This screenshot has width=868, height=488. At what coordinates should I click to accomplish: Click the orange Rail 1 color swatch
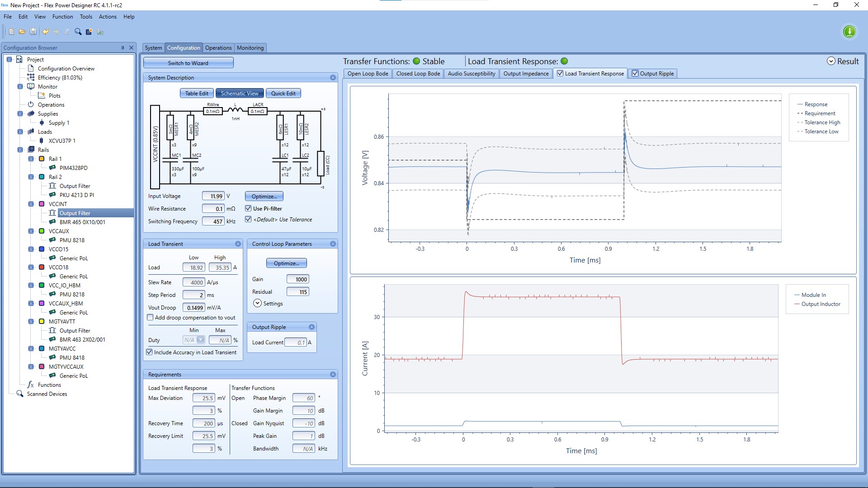pos(42,159)
